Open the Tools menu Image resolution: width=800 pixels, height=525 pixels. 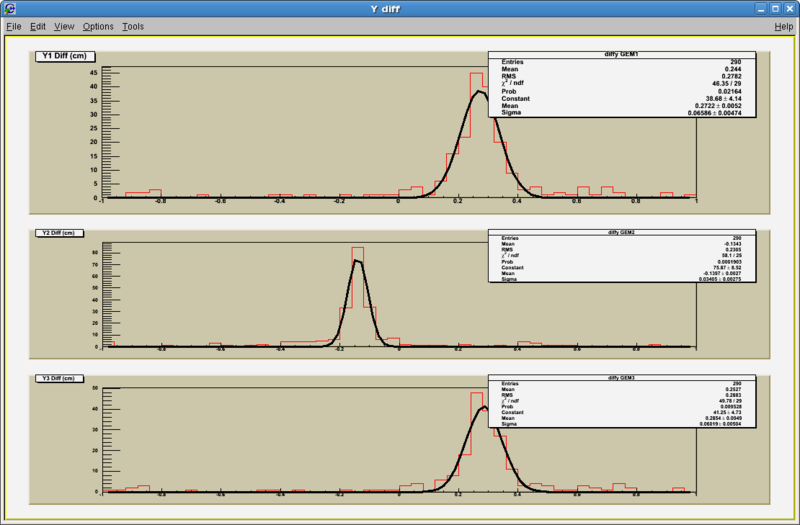133,27
